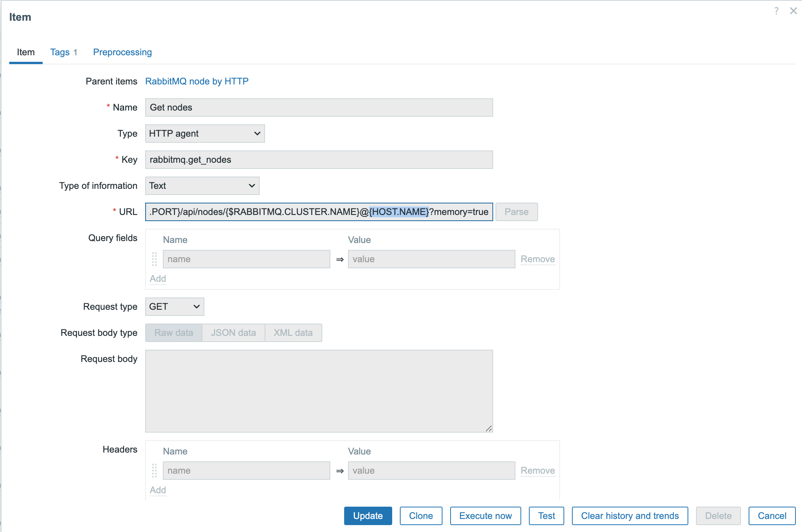This screenshot has width=802, height=532.
Task: Select JSON data request body type
Action: [233, 333]
